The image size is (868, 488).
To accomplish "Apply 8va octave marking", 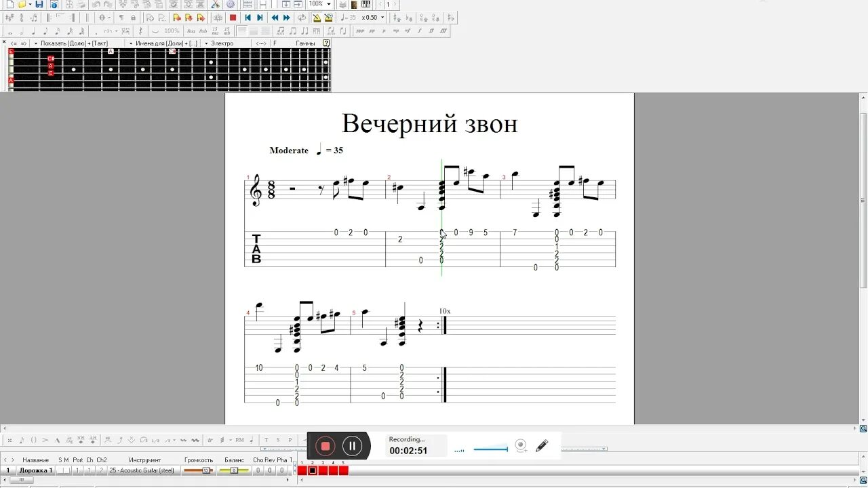I will click(191, 31).
